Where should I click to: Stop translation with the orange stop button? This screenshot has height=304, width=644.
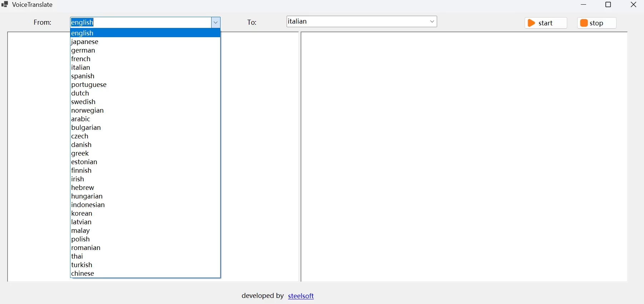[x=597, y=23]
